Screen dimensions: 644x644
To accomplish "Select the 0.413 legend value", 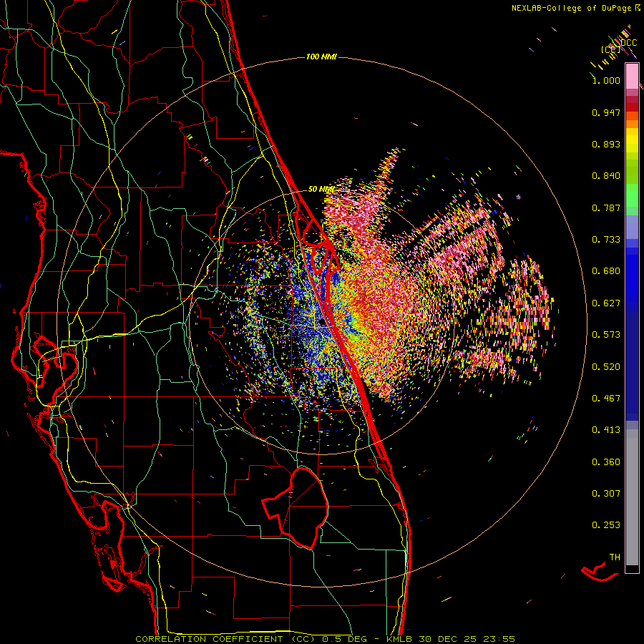I will point(606,430).
